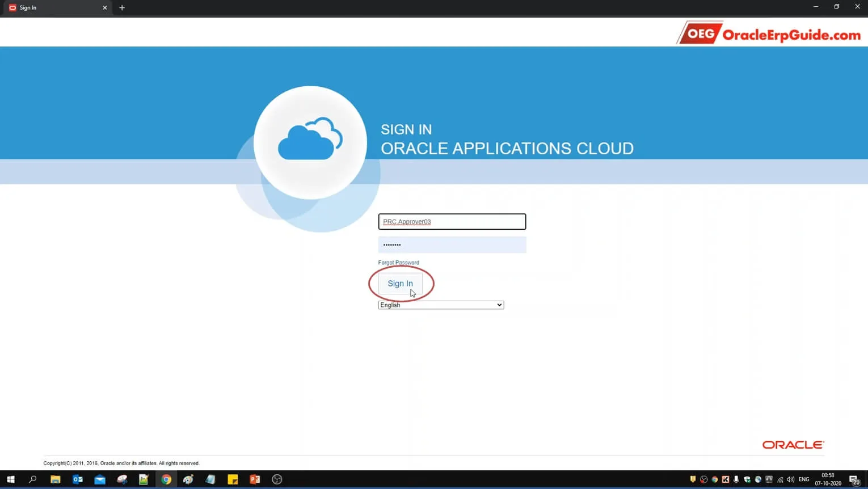Click the OBS tray icon
Screen dimensions: 868x489
tap(704, 479)
